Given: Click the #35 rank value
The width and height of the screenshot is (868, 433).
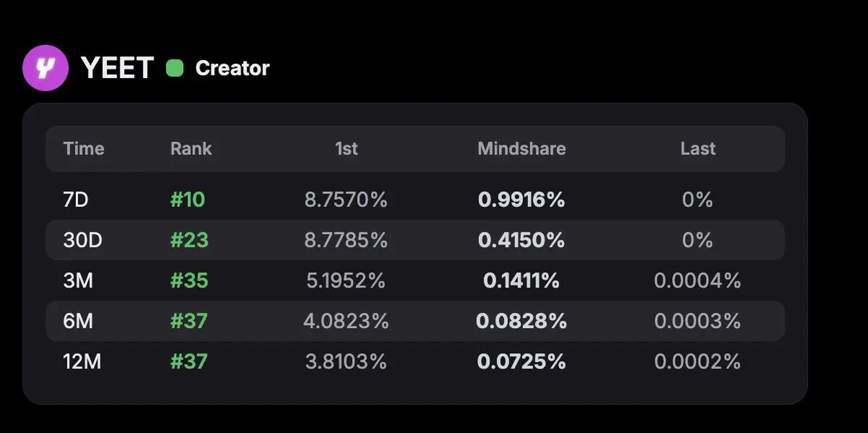Looking at the screenshot, I should pos(190,280).
